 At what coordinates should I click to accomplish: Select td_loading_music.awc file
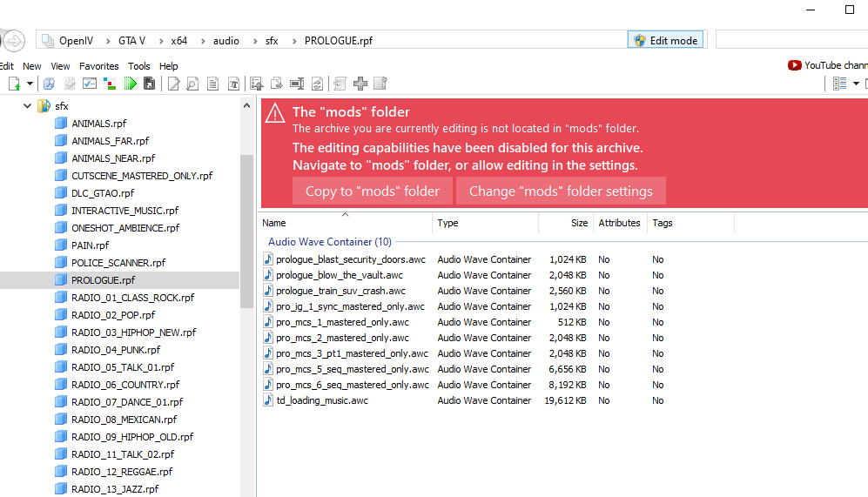[322, 400]
